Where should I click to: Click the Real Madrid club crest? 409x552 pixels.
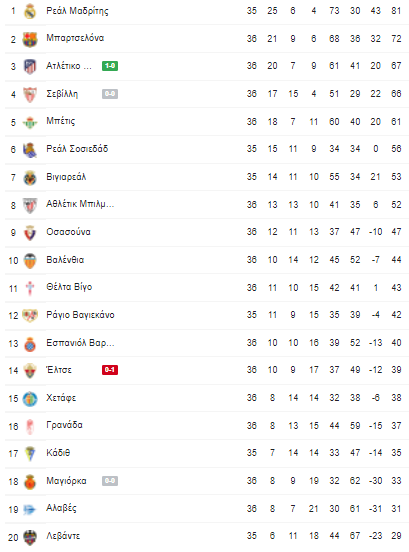pyautogui.click(x=30, y=11)
